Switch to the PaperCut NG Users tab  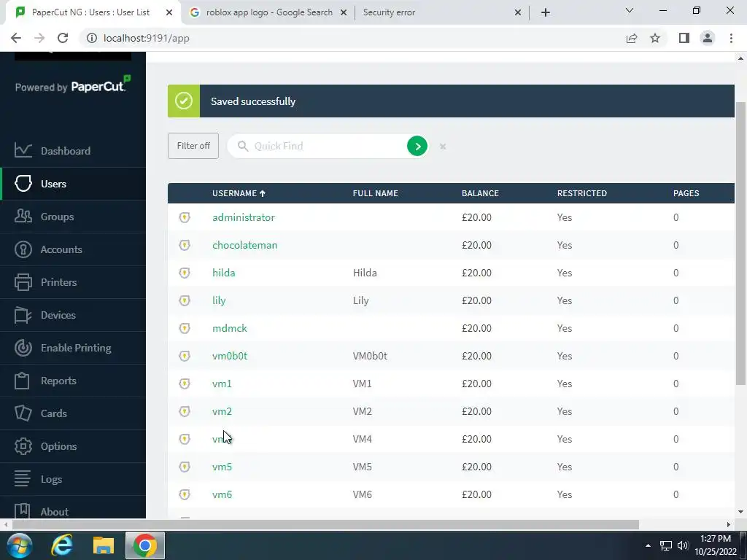90,12
